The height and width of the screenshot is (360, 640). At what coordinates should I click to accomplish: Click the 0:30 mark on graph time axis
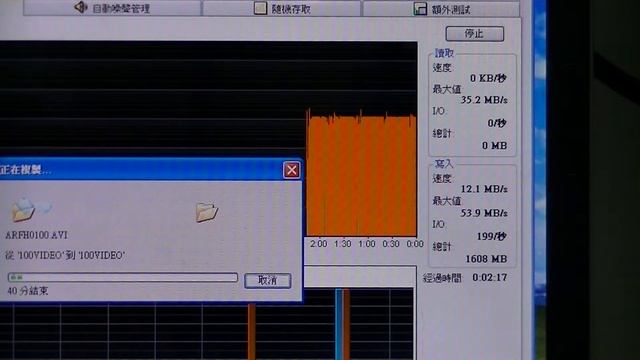point(391,244)
